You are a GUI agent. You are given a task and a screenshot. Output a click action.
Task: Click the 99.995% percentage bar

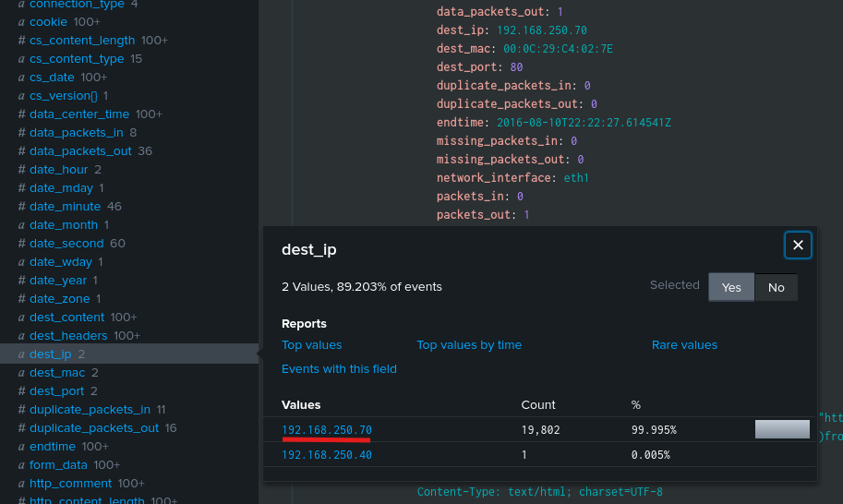tap(782, 429)
